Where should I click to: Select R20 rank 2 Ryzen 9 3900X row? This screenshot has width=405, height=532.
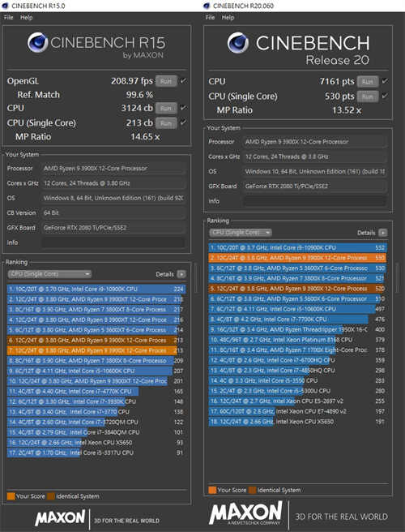pyautogui.click(x=297, y=258)
